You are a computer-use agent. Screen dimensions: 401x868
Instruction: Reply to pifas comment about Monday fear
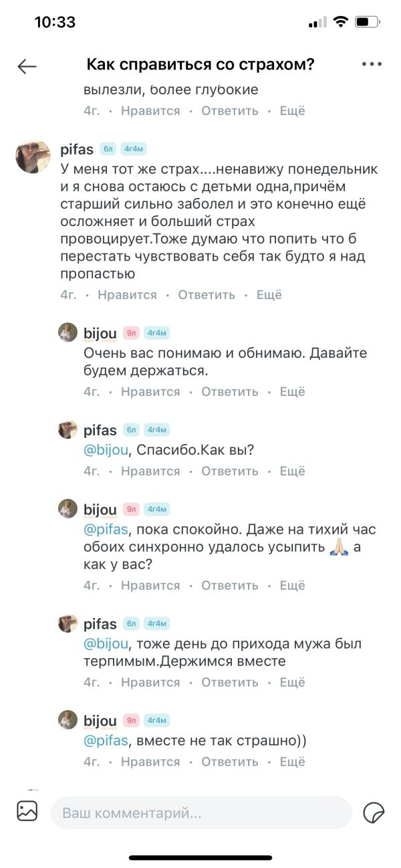[207, 295]
